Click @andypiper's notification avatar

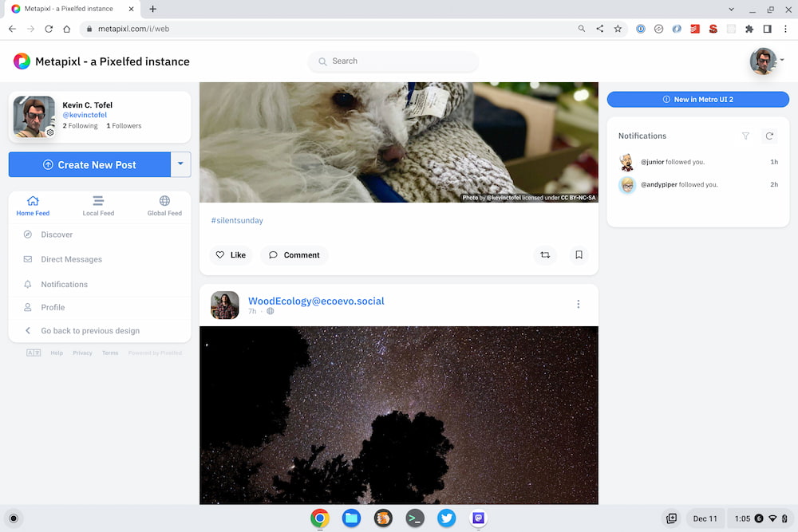pos(627,185)
